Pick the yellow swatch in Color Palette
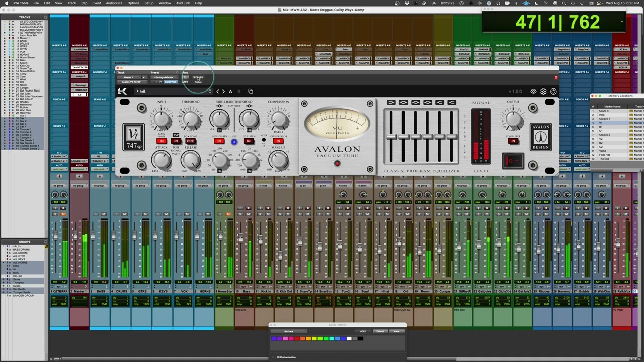 pyautogui.click(x=314, y=339)
